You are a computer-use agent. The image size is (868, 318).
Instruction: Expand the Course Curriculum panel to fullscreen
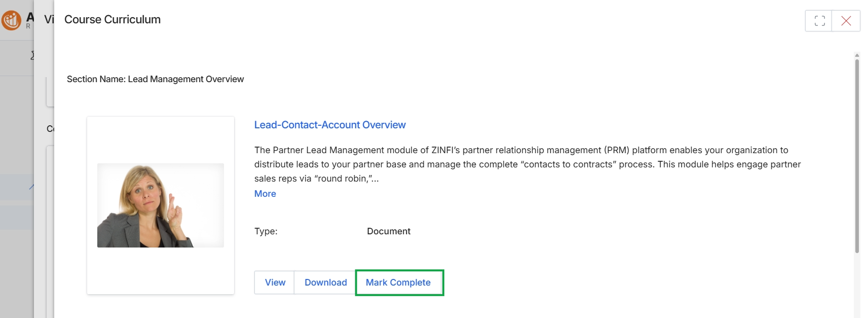[x=819, y=21]
